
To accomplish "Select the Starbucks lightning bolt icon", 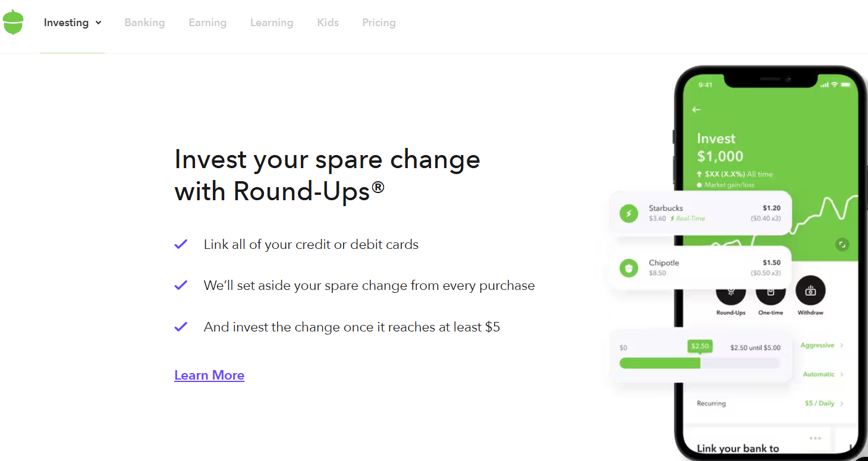I will pyautogui.click(x=629, y=213).
